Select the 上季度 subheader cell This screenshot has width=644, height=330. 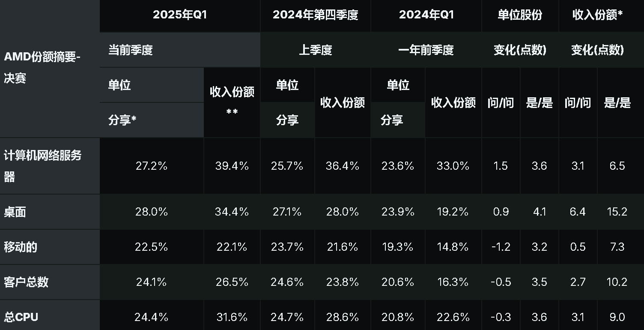click(316, 50)
